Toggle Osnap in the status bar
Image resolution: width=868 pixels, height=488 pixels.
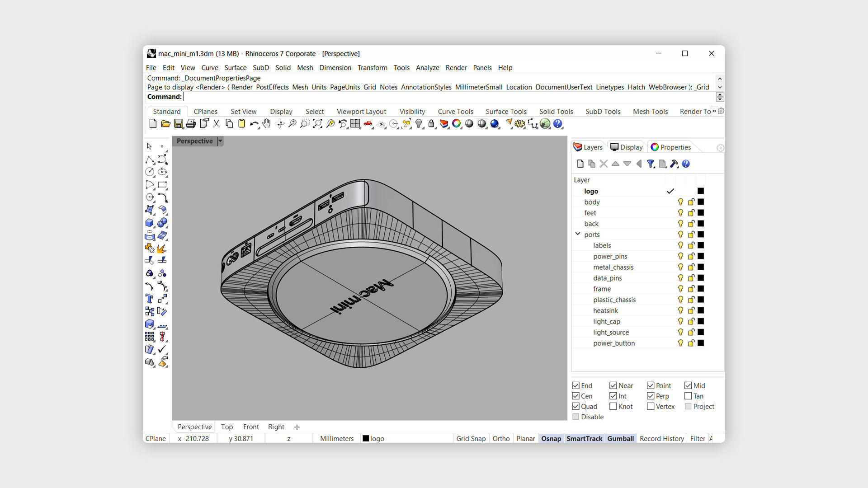[551, 439]
